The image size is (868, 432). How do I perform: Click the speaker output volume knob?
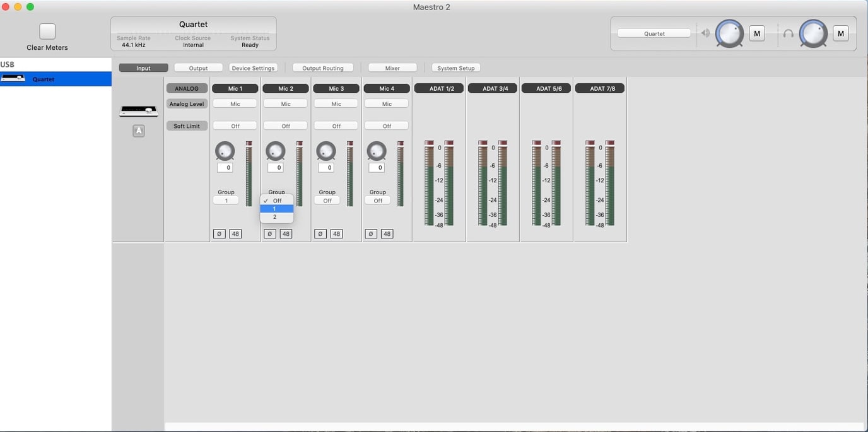click(x=729, y=33)
